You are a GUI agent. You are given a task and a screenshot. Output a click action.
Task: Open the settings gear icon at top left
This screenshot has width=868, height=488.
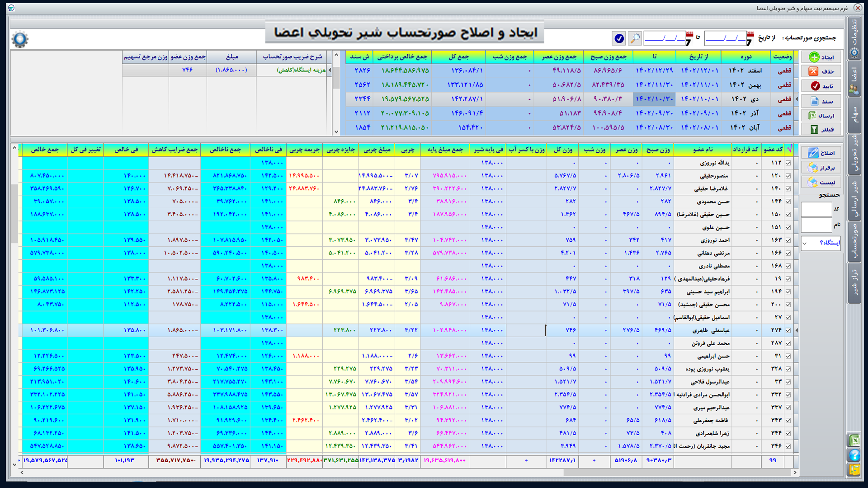click(x=20, y=39)
